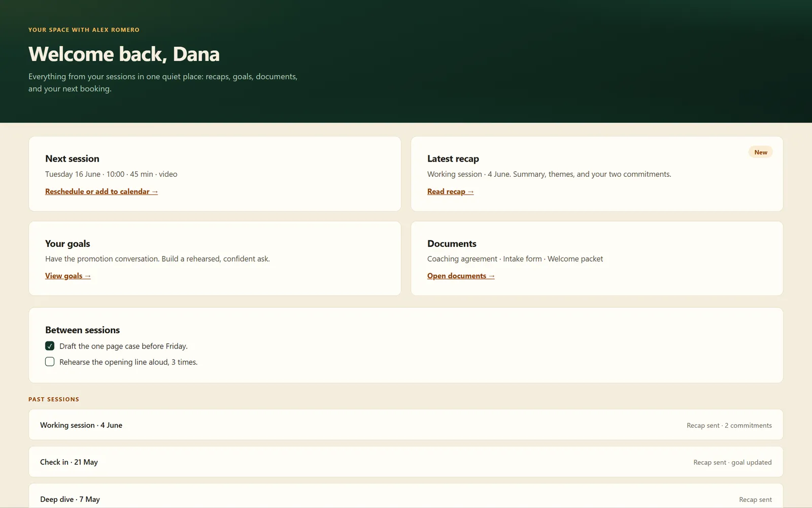Click the Welcome back, Dana heading
Screen dimensions: 812x508
pos(124,54)
